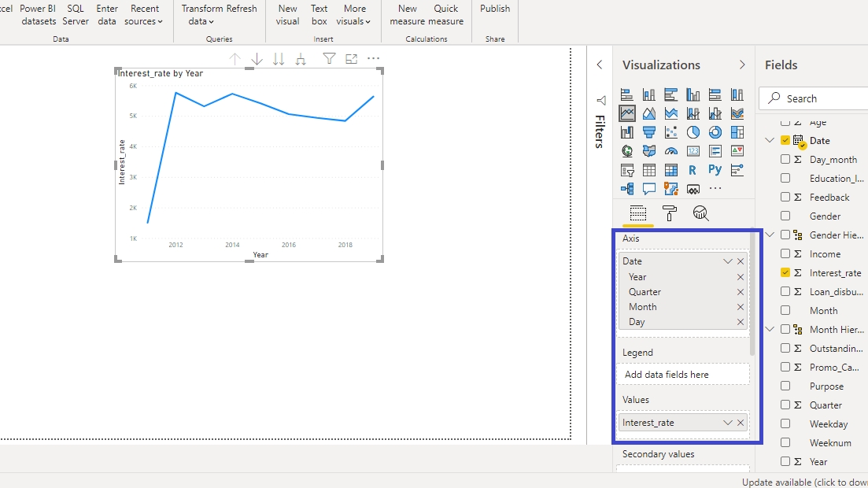Viewport: 868px width, 488px height.
Task: Select the pie chart visualization
Action: click(x=693, y=132)
